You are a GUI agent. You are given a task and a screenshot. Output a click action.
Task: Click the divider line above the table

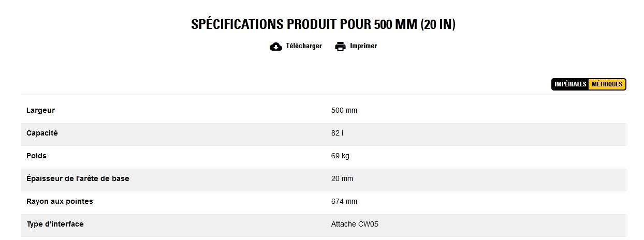tap(323, 95)
